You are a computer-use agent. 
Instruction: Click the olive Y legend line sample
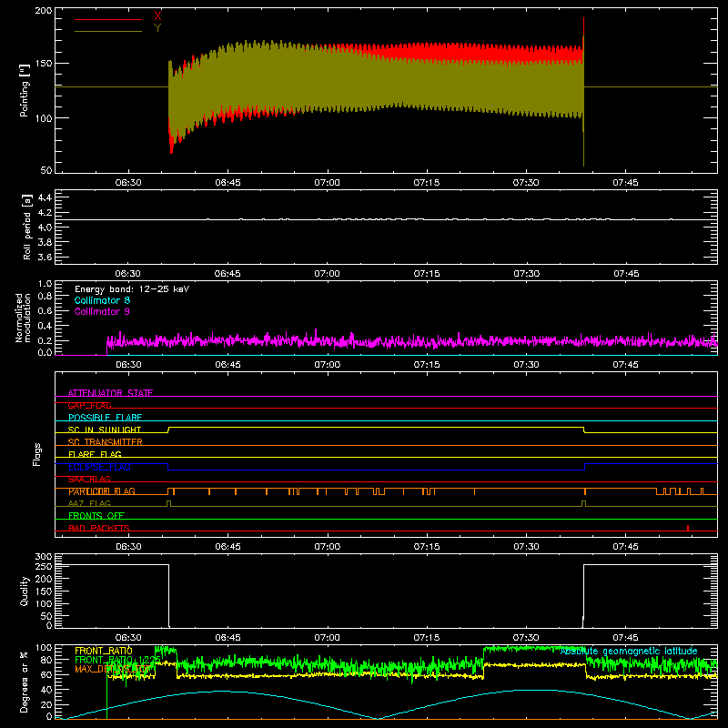[108, 32]
